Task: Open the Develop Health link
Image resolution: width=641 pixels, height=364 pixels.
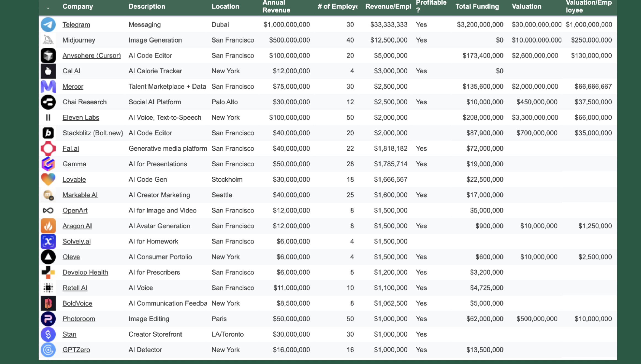Action: coord(85,272)
